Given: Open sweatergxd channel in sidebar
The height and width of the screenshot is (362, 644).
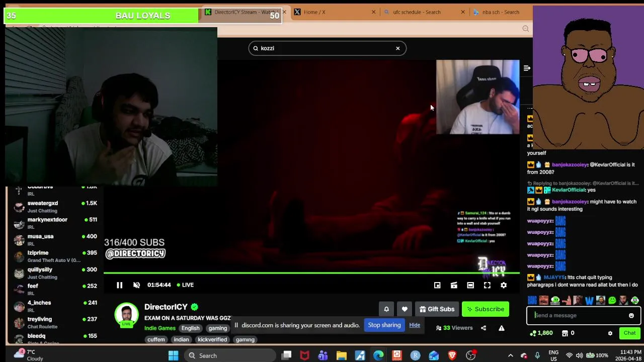Looking at the screenshot, I should (x=55, y=207).
